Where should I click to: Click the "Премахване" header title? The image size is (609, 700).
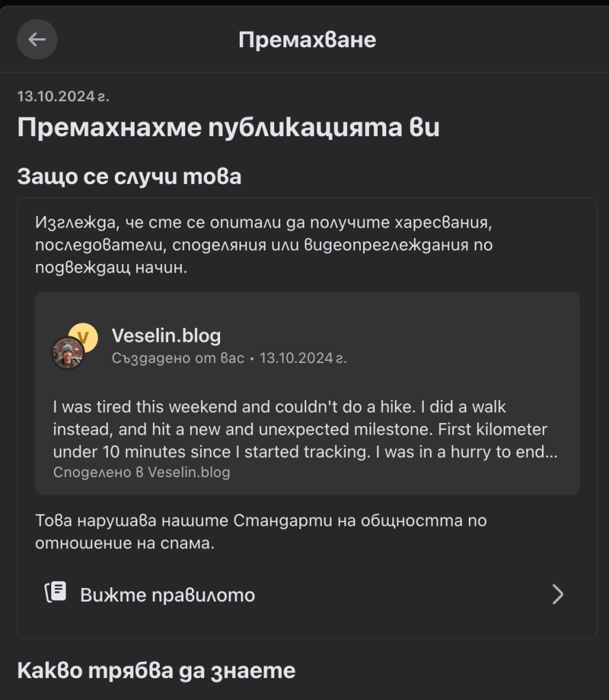(x=307, y=40)
